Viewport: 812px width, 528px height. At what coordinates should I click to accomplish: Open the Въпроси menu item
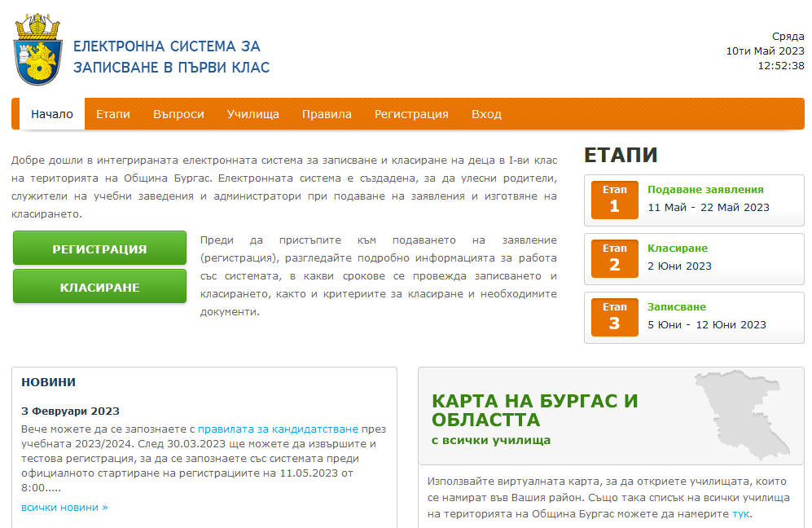point(178,114)
